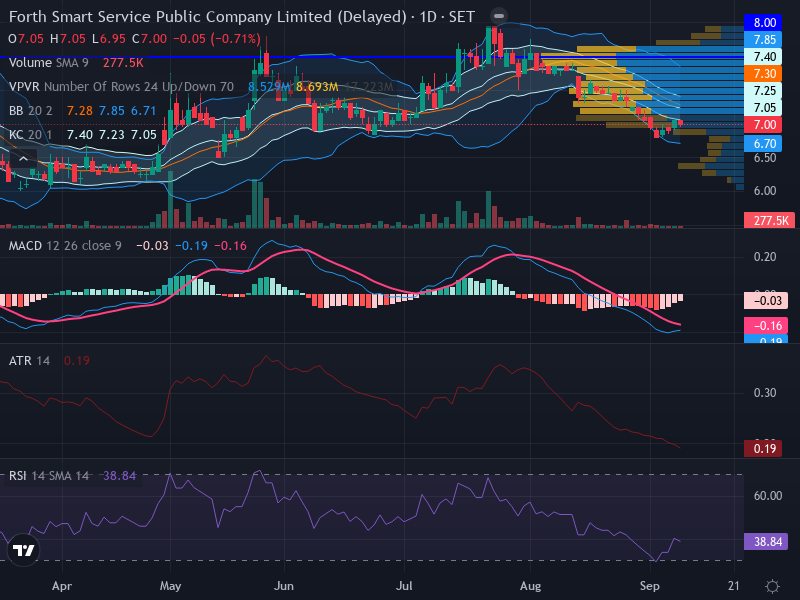Click the Sep label on time axis

click(649, 586)
